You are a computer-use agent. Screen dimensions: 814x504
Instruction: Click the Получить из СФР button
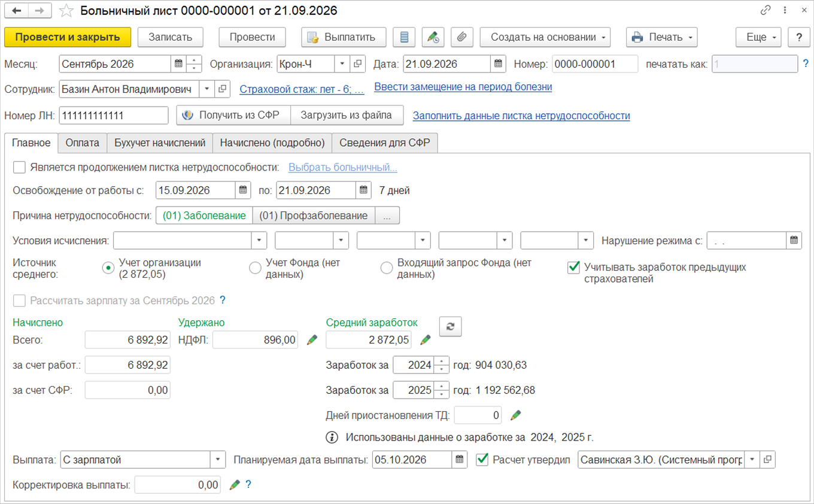pyautogui.click(x=233, y=115)
